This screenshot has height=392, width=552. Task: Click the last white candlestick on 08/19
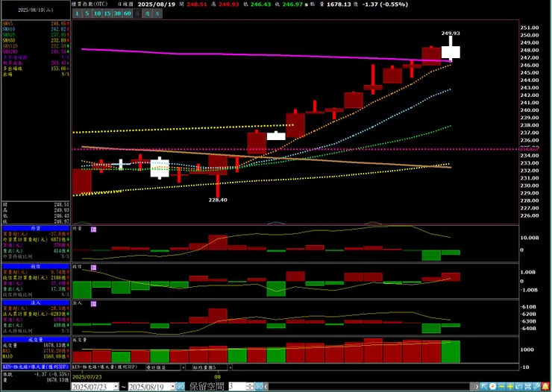(451, 52)
